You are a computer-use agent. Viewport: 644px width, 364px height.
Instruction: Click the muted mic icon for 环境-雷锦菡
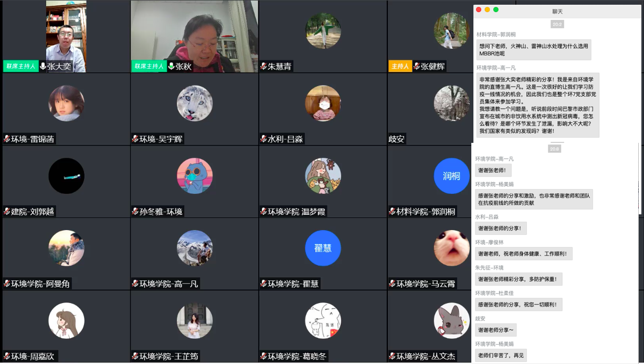click(7, 139)
